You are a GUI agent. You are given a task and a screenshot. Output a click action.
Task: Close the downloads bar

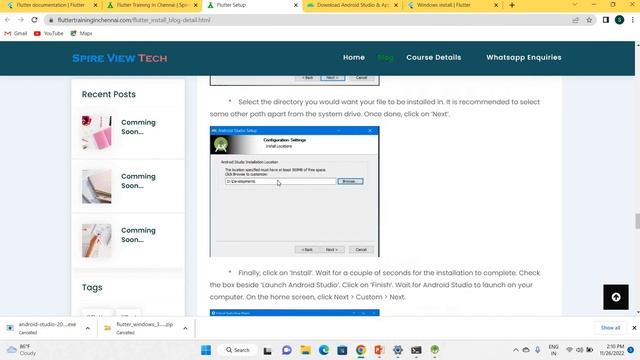click(634, 328)
